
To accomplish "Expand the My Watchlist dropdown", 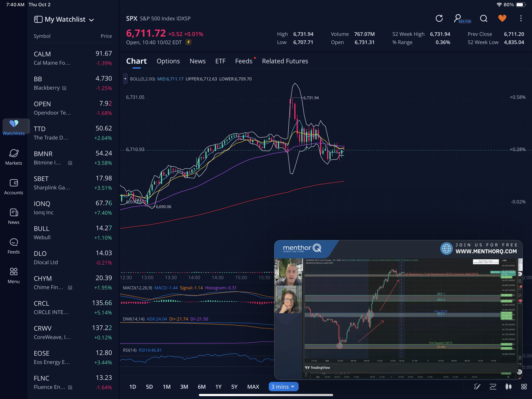I will click(x=91, y=20).
